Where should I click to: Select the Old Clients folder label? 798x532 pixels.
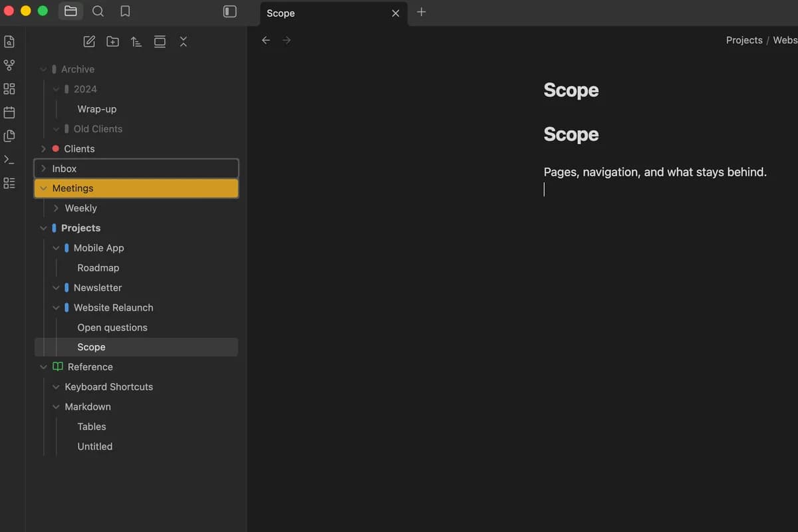pyautogui.click(x=98, y=129)
